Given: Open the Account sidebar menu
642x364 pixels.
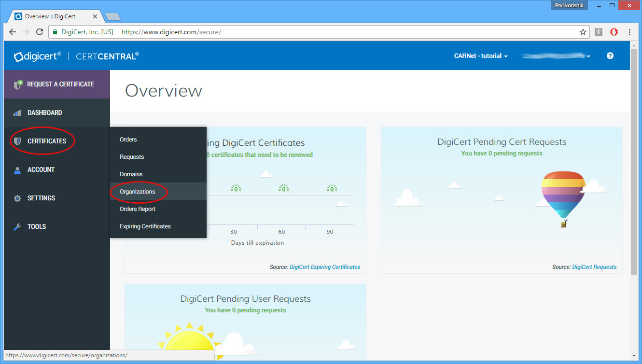Looking at the screenshot, I should (57, 170).
